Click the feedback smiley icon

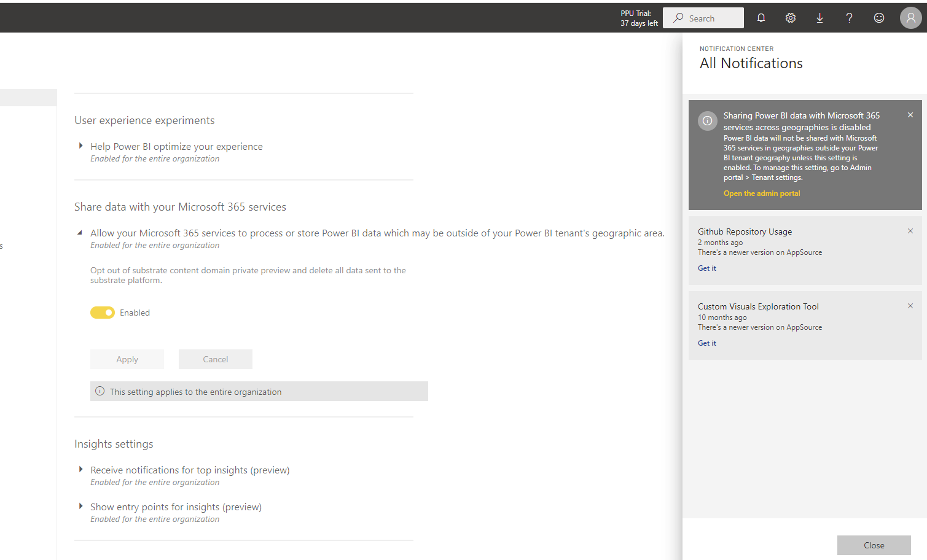click(879, 18)
